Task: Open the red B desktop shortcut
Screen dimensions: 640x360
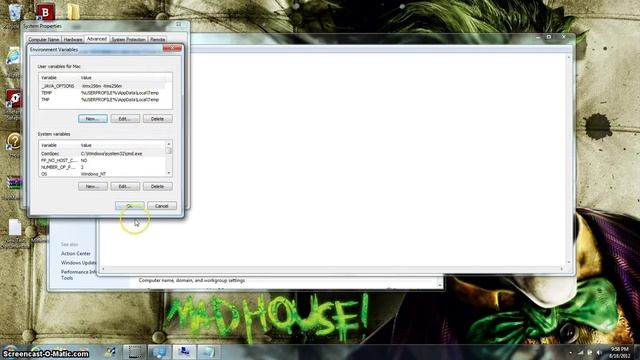Action: [x=45, y=12]
